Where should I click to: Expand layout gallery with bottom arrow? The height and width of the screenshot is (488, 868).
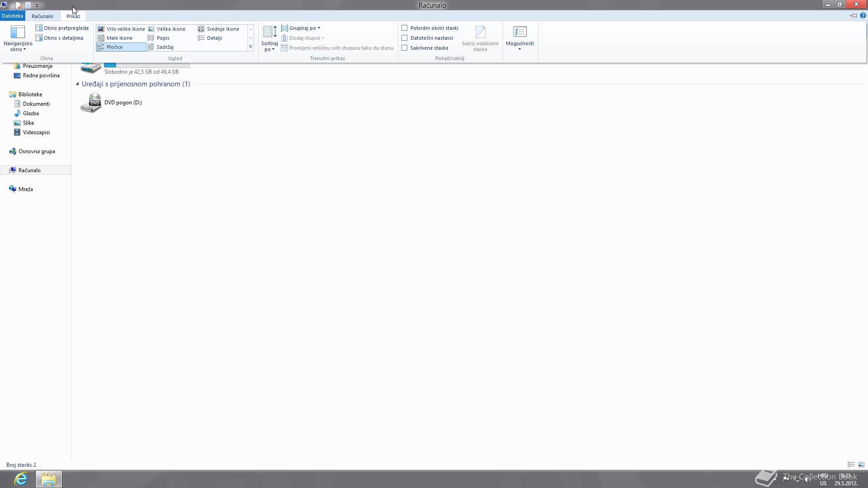tap(250, 47)
